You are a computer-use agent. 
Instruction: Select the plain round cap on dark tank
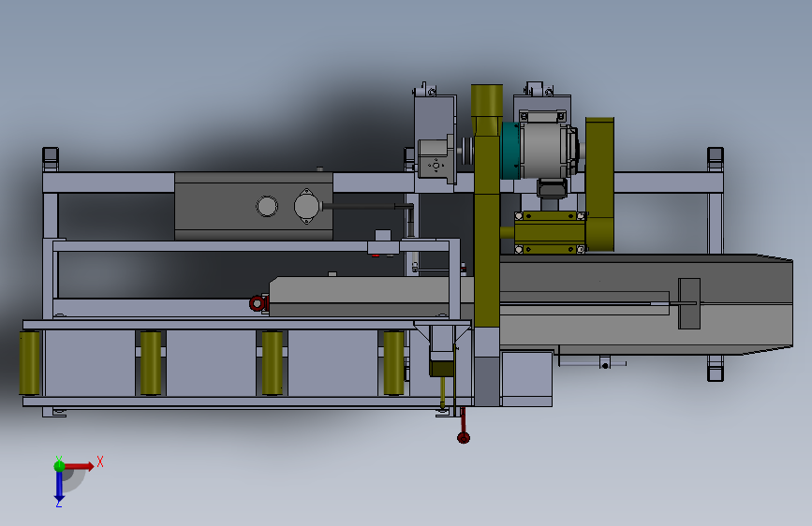point(267,206)
